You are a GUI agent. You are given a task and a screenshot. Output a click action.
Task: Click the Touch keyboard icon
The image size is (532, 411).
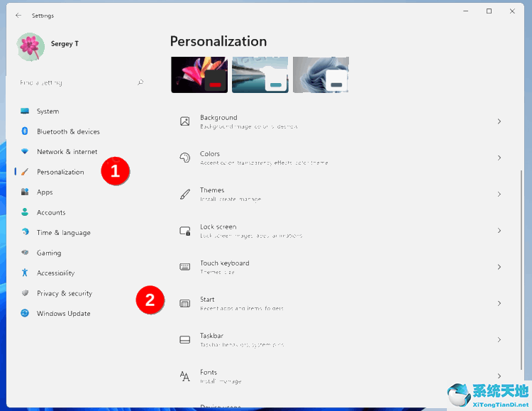[185, 267]
